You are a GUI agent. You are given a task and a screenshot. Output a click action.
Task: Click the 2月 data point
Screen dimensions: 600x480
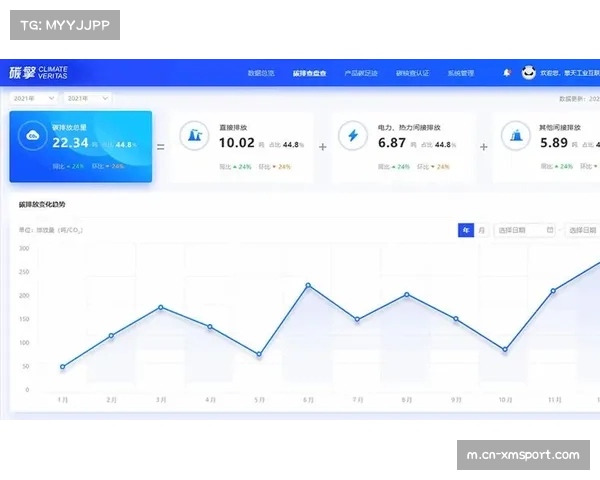[111, 336]
